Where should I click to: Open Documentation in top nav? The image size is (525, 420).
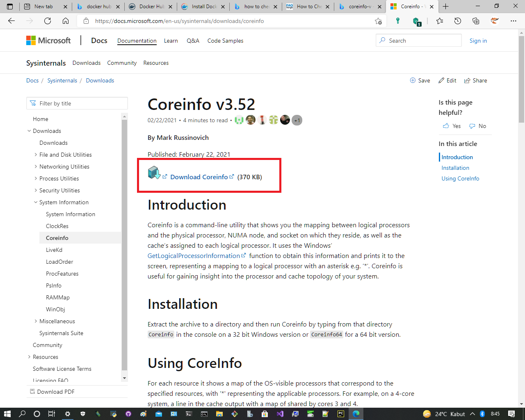point(137,41)
